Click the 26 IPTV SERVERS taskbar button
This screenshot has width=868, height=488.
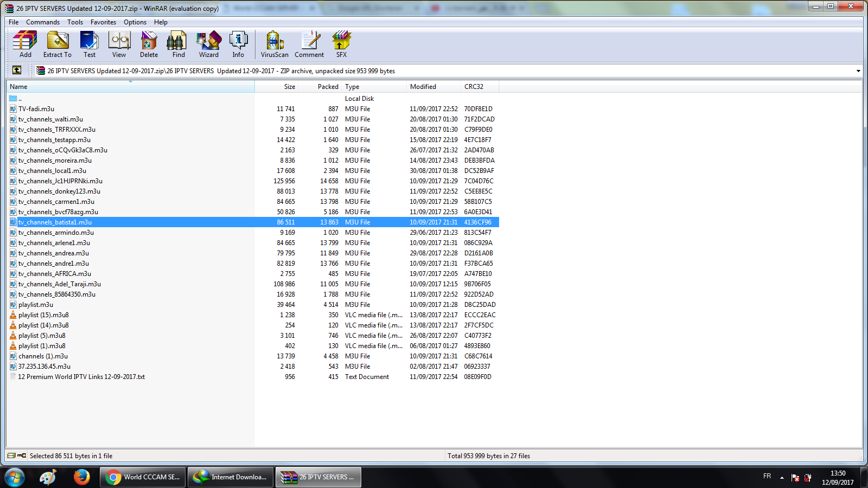click(318, 477)
